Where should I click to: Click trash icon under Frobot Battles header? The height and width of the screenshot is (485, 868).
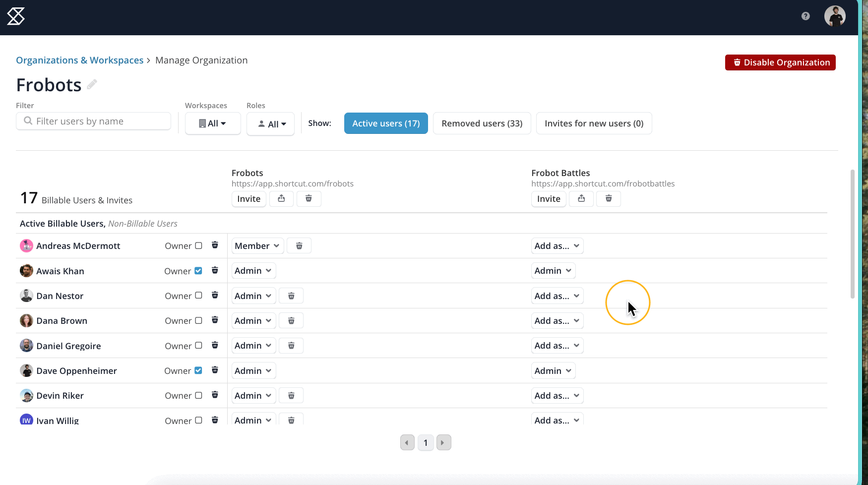609,199
